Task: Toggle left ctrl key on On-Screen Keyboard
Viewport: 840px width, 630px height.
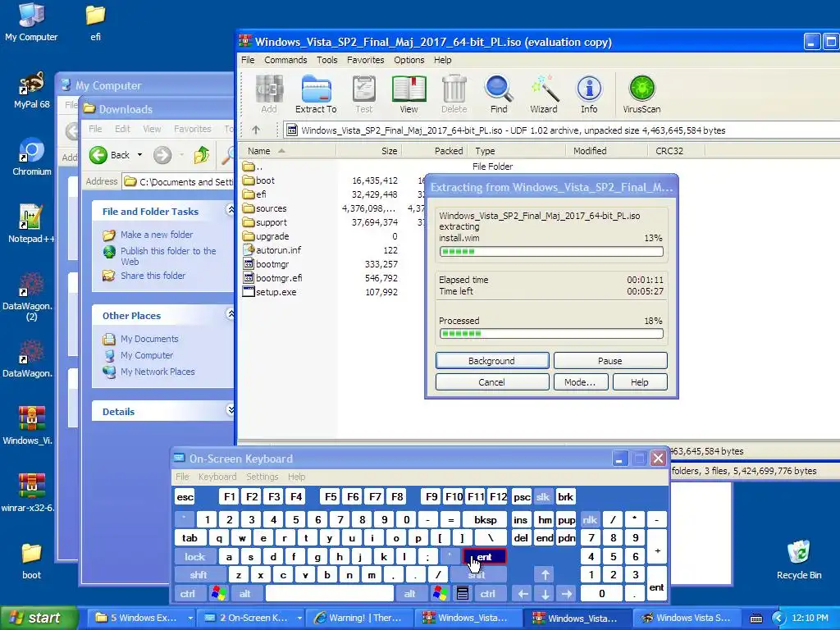Action: (188, 594)
